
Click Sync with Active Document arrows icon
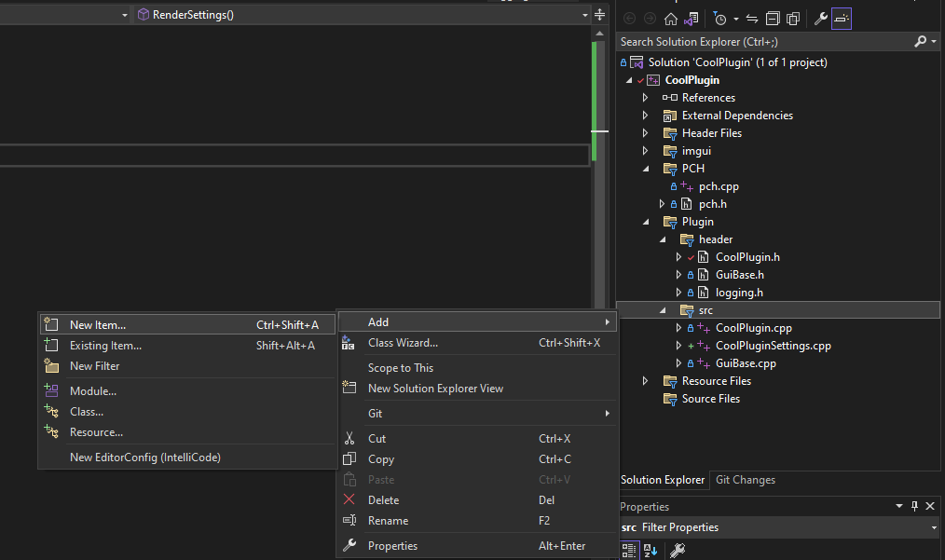tap(752, 19)
